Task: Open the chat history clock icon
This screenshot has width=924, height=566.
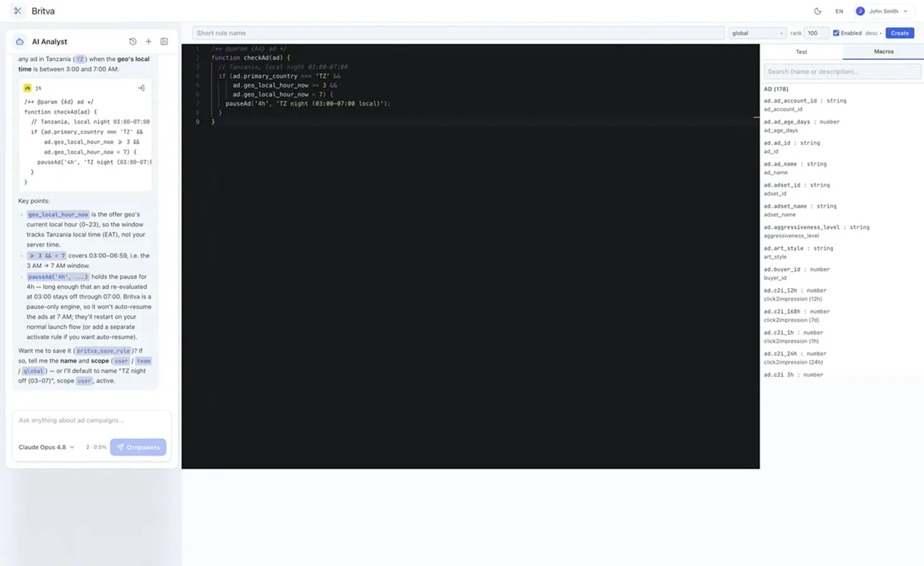Action: 133,42
